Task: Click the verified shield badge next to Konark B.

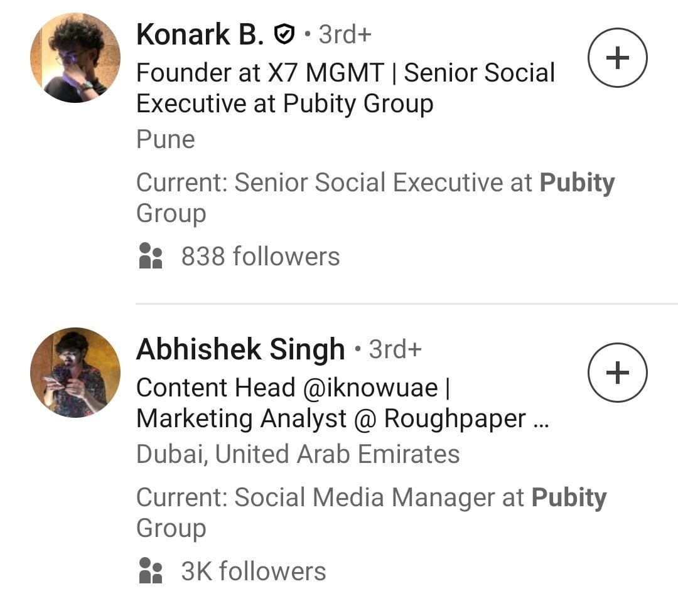Action: pos(284,35)
